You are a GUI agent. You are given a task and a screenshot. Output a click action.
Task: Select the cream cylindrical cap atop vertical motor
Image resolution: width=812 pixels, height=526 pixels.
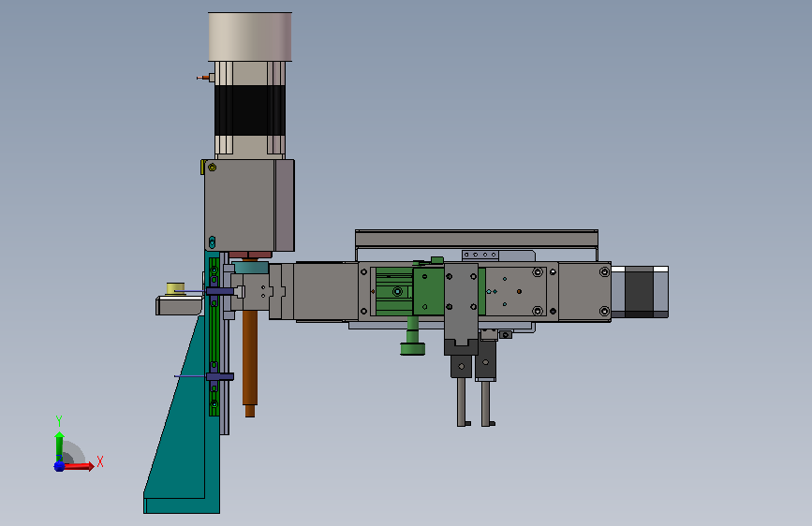250,37
